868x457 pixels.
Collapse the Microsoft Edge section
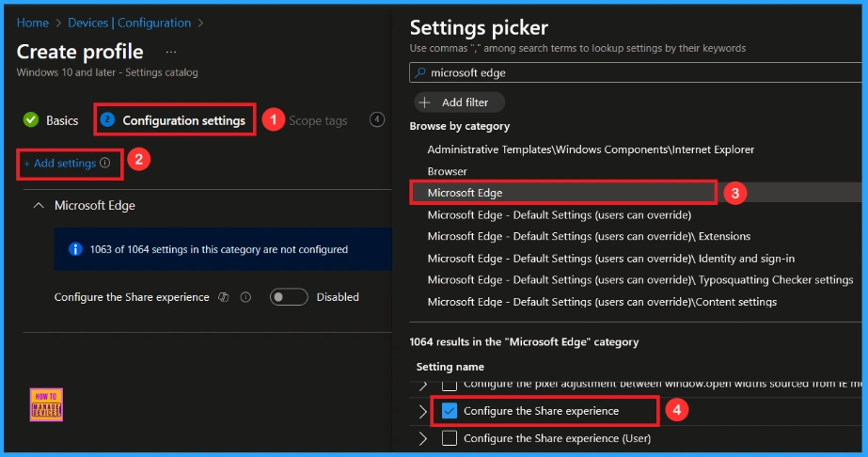39,205
